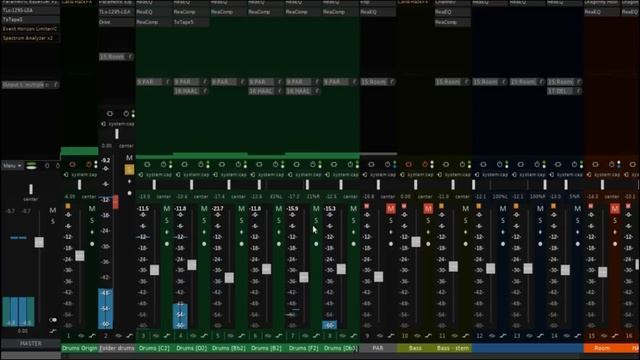The width and height of the screenshot is (640, 360).
Task: Open Drive plugin on Folder drums
Action: point(117,22)
